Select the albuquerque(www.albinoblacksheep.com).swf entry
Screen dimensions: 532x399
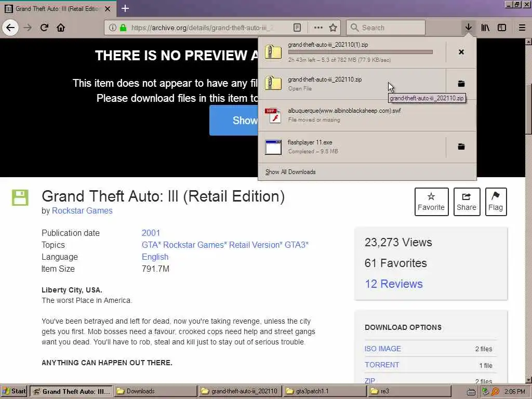click(367, 115)
